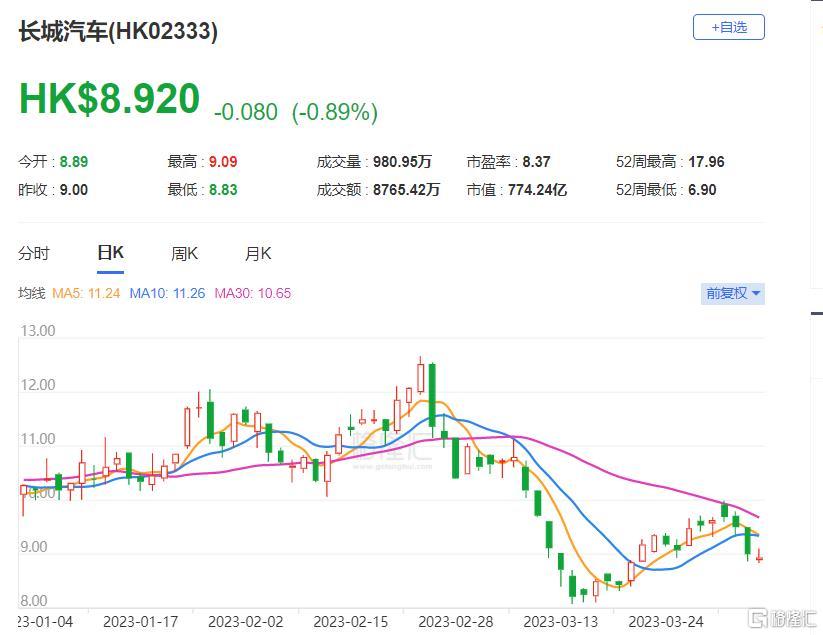Click the 2023-01-17 date label
The width and height of the screenshot is (823, 635).
click(141, 622)
